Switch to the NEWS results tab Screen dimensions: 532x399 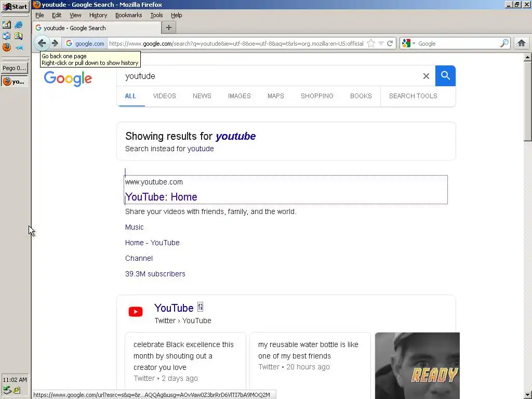click(x=202, y=96)
